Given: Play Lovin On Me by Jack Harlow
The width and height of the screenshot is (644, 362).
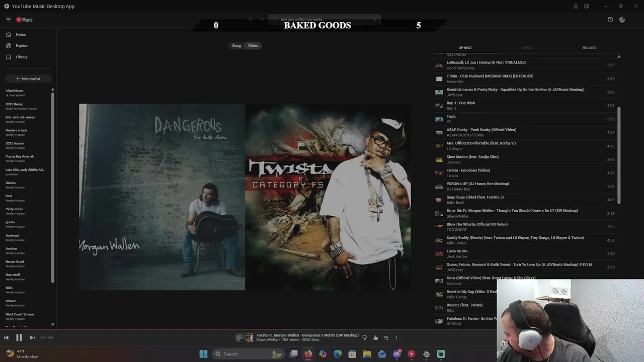Looking at the screenshot, I should 525,254.
